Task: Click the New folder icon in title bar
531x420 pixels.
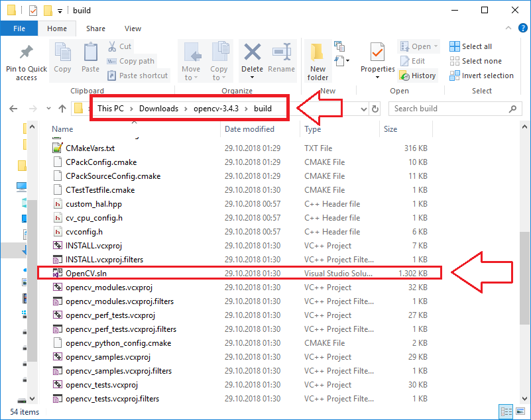Action: 48,11
